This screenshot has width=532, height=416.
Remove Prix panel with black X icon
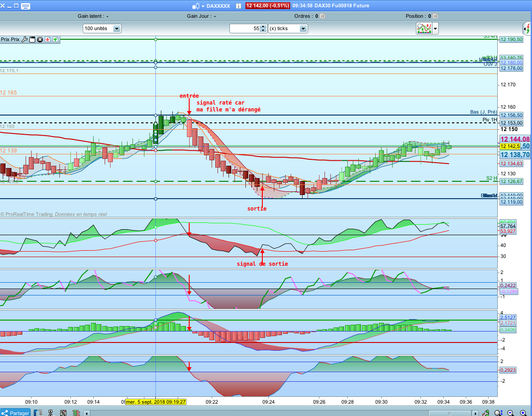click(x=40, y=39)
